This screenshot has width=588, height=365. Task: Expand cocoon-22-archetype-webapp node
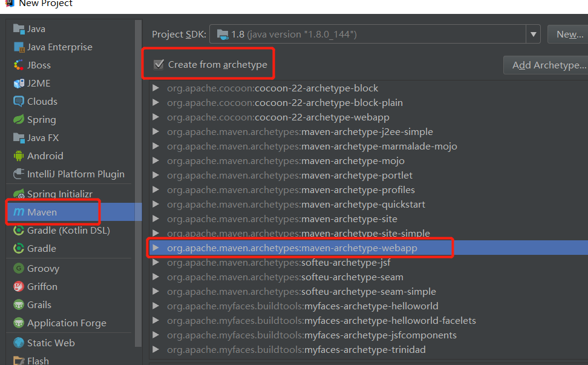155,117
